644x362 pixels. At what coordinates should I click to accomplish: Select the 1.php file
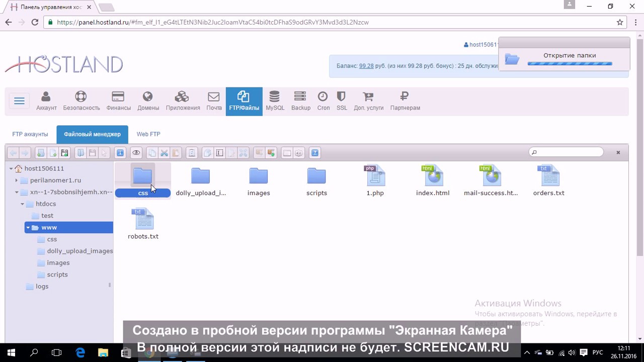pos(375,182)
